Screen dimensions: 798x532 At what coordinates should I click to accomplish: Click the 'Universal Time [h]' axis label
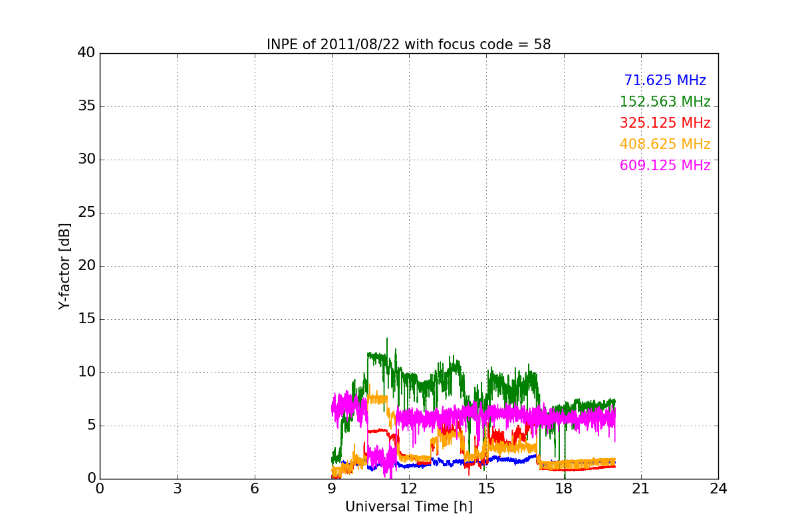click(409, 507)
